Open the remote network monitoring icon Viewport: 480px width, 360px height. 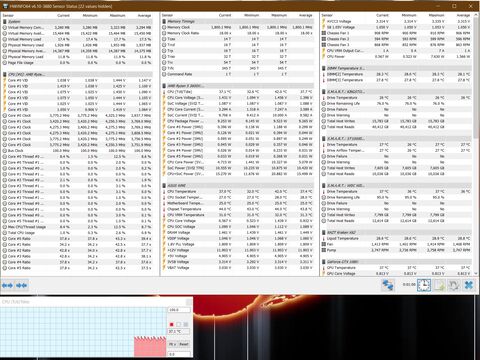coord(388,285)
